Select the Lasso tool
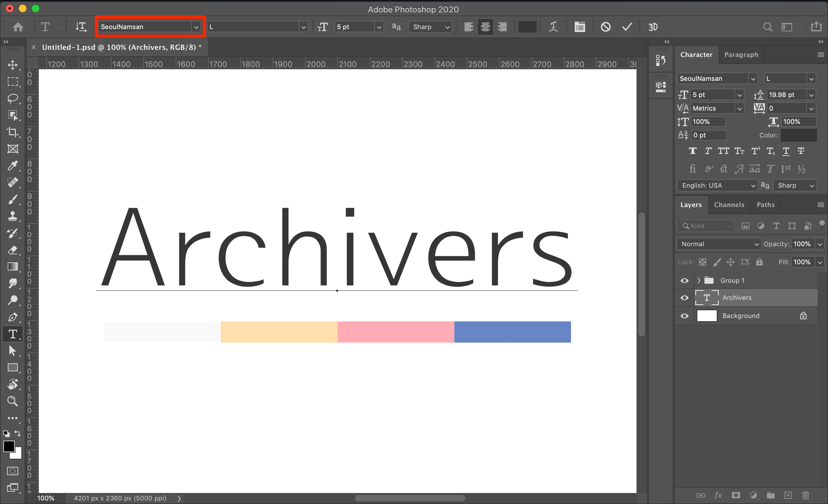The width and height of the screenshot is (828, 504). [13, 98]
